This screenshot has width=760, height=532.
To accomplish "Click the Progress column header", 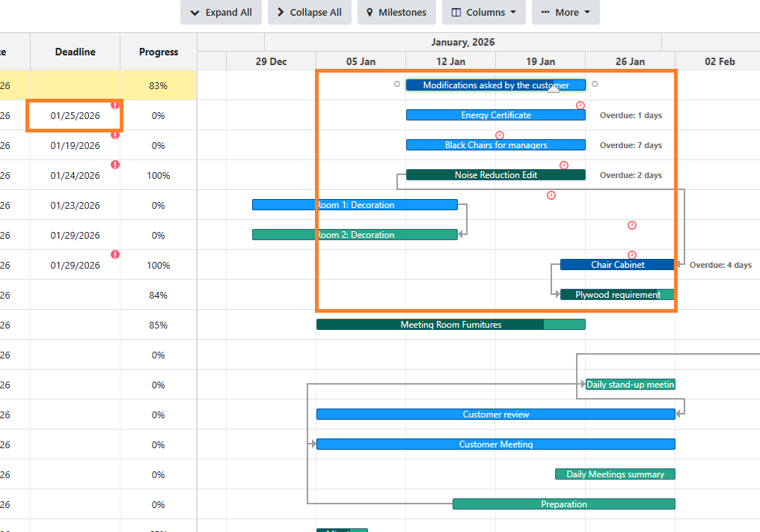I will click(x=159, y=52).
